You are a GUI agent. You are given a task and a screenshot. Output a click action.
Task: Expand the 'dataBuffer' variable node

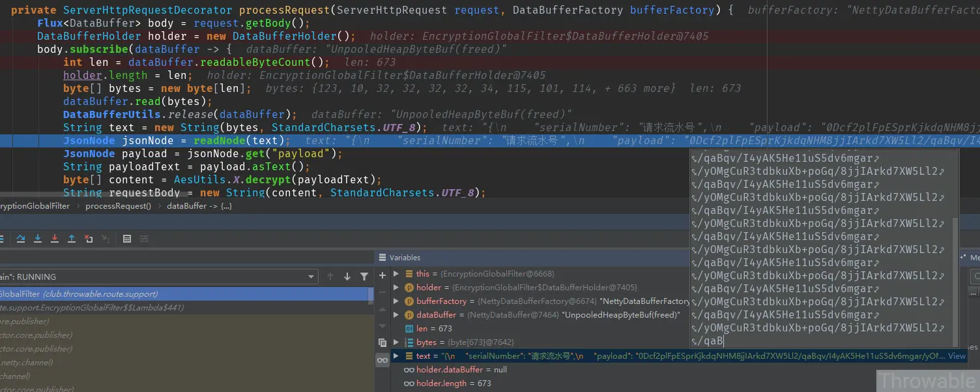[x=396, y=314]
